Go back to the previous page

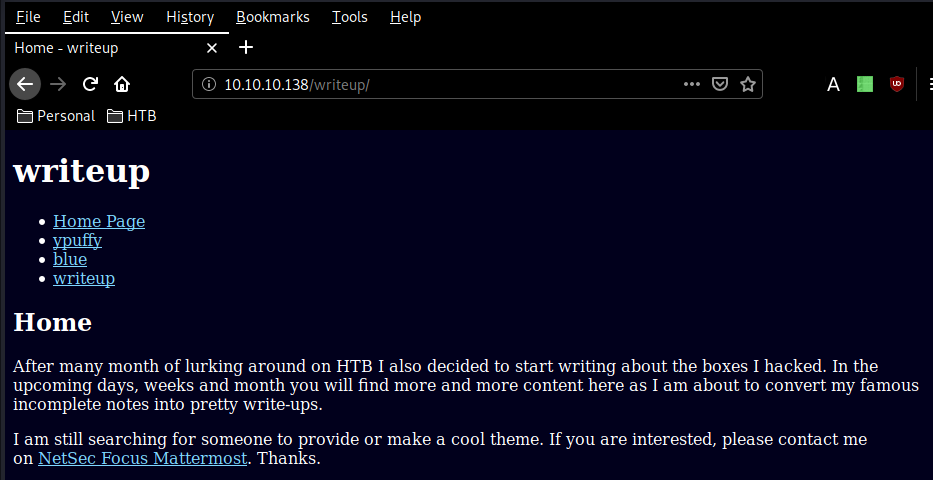pyautogui.click(x=25, y=84)
